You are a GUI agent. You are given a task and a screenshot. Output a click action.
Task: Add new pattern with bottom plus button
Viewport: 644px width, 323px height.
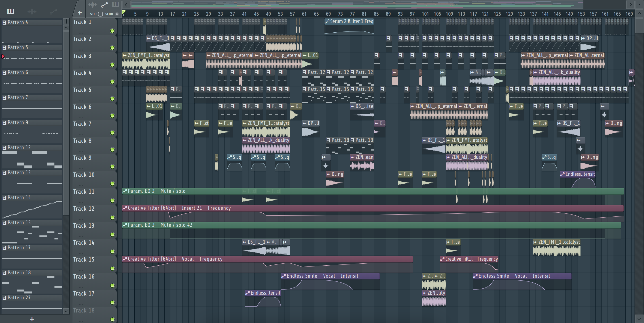32,319
